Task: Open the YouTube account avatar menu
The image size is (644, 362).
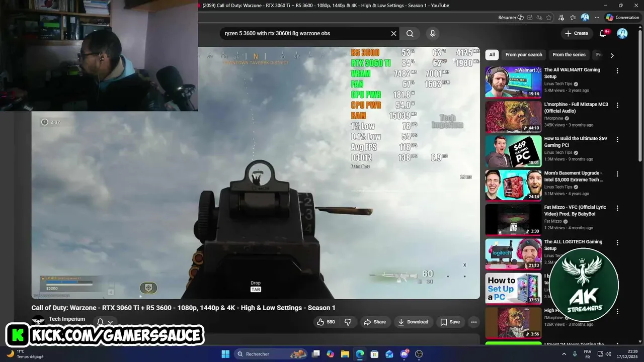Action: pyautogui.click(x=622, y=33)
